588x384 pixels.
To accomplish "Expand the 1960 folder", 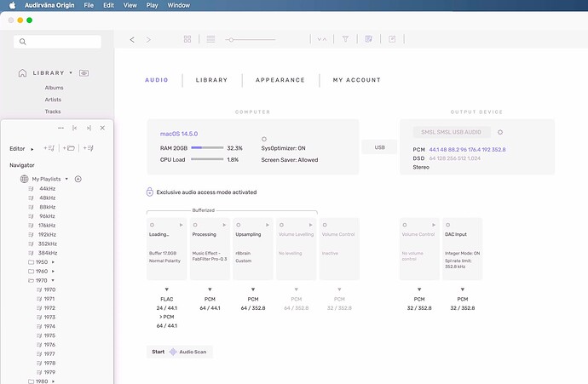I will [53, 272].
